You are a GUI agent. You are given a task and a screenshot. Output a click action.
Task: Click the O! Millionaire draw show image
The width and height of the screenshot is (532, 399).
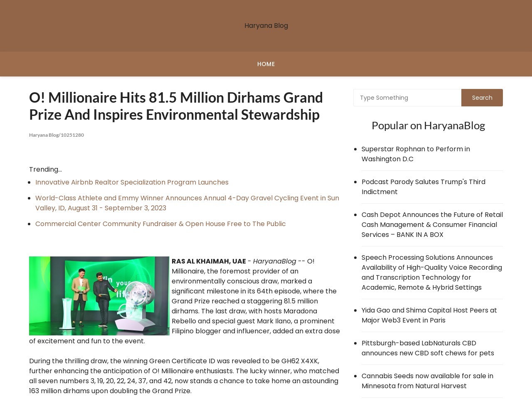coord(99,296)
